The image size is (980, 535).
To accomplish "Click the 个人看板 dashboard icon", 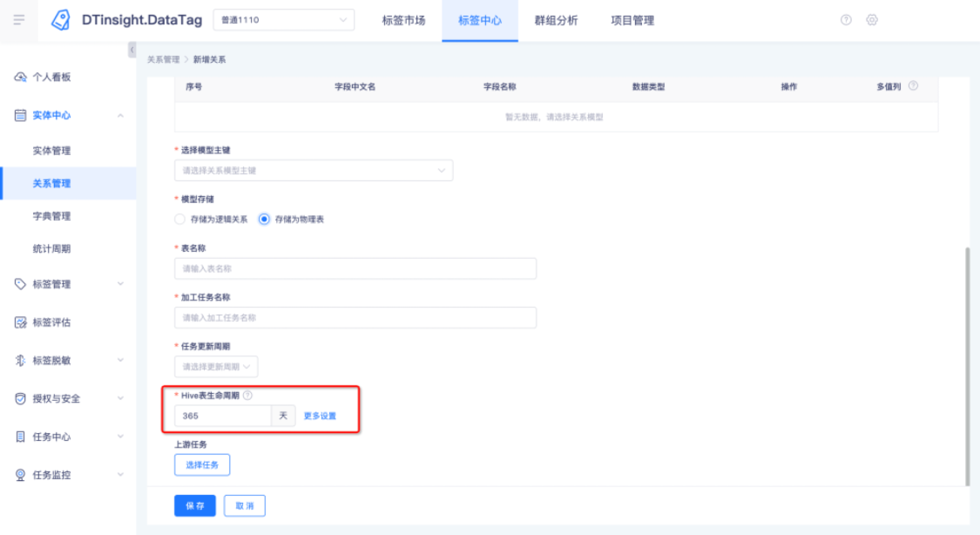I will [20, 77].
